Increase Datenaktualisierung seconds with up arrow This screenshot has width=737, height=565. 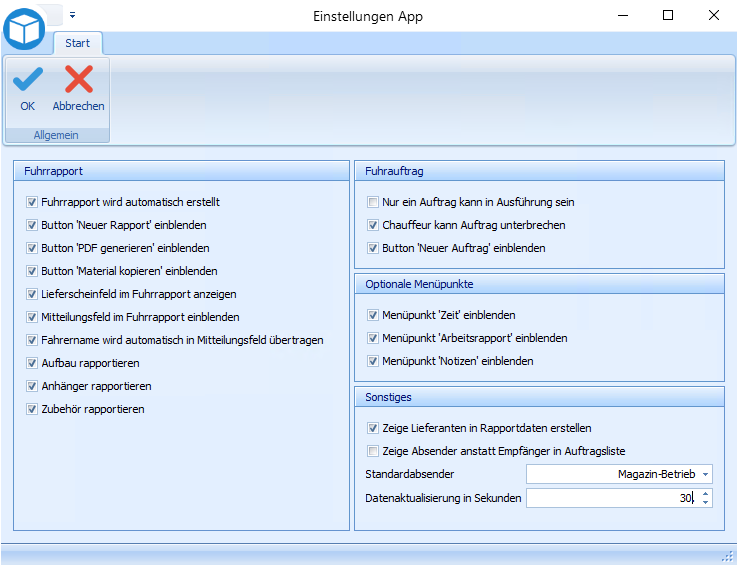click(x=706, y=494)
